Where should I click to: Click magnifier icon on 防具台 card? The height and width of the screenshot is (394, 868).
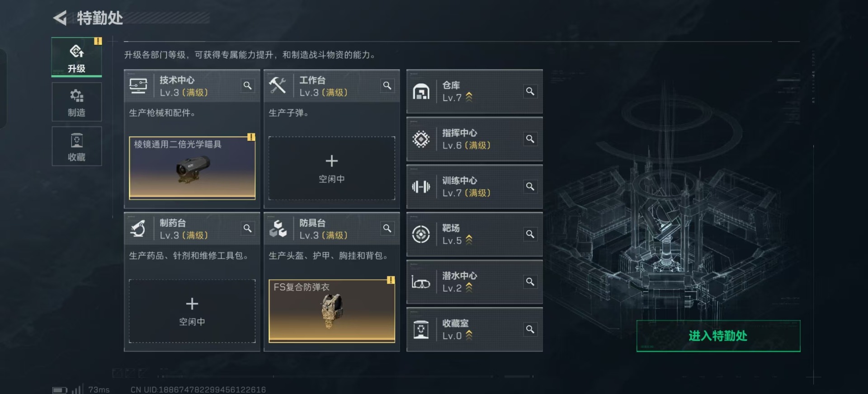[x=387, y=228]
